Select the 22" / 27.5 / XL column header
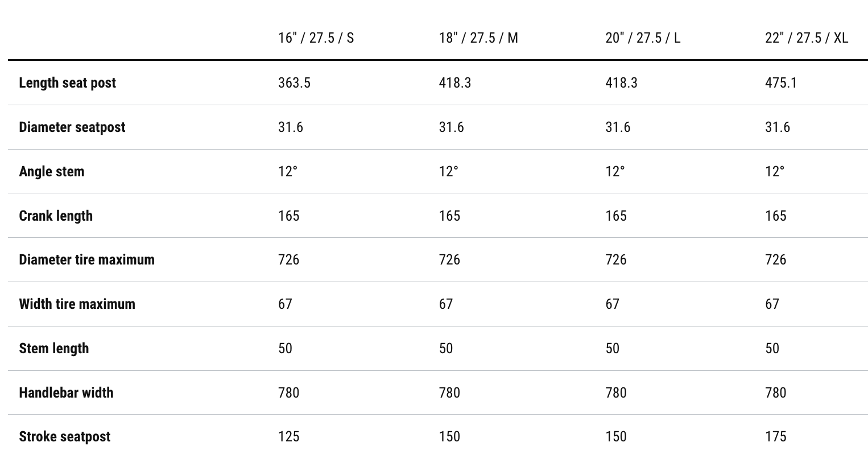The height and width of the screenshot is (463, 868). [x=806, y=38]
